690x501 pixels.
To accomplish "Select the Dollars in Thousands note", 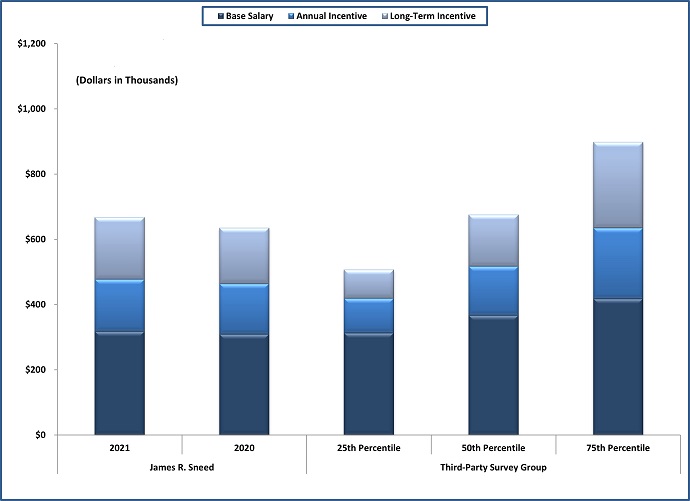I will coord(127,80).
